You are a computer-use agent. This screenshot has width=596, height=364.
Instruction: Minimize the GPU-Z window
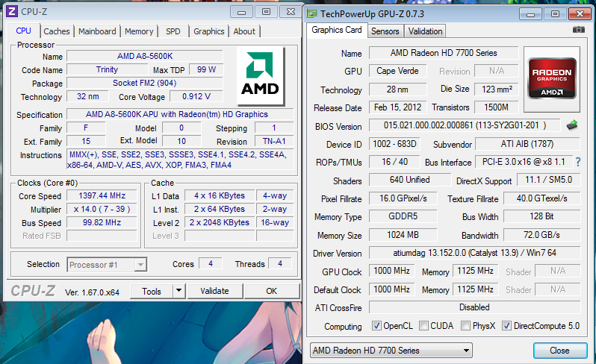pyautogui.click(x=530, y=14)
